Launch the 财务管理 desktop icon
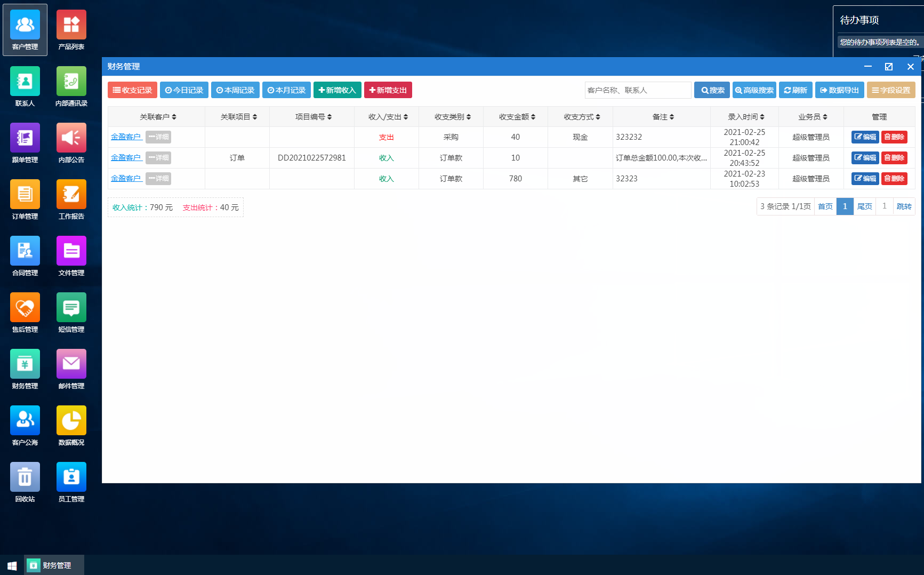This screenshot has width=924, height=575. point(25,369)
